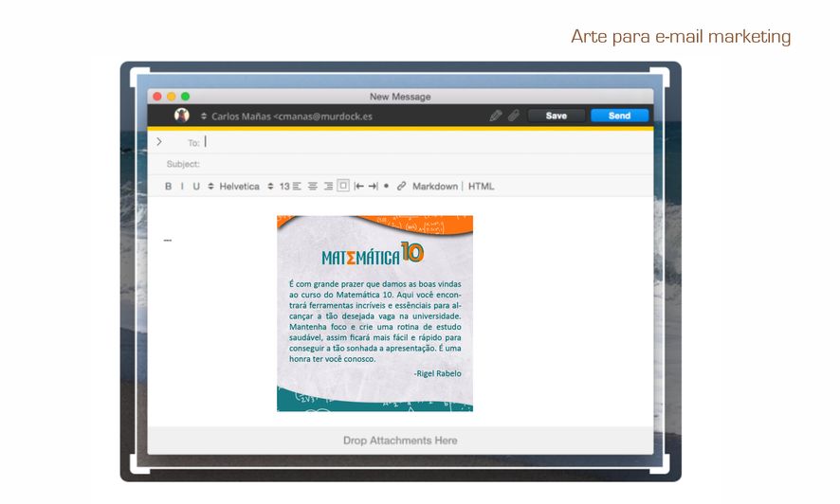Open the font size 13 dropdown
This screenshot has height=504, width=840.
(283, 187)
